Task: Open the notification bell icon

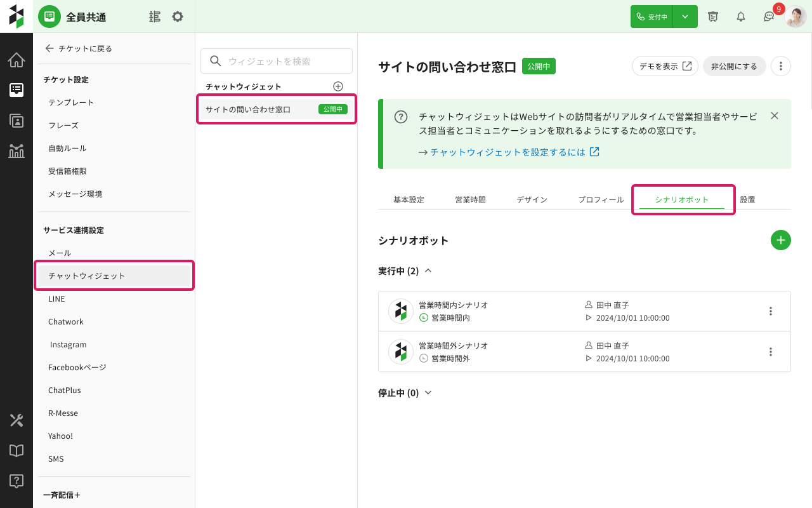Action: 740,17
